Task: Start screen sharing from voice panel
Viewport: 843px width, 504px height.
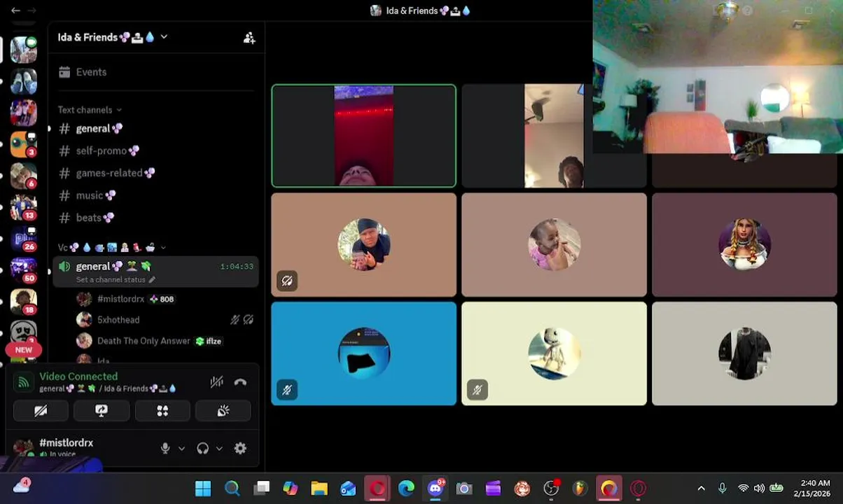Action: coord(102,411)
